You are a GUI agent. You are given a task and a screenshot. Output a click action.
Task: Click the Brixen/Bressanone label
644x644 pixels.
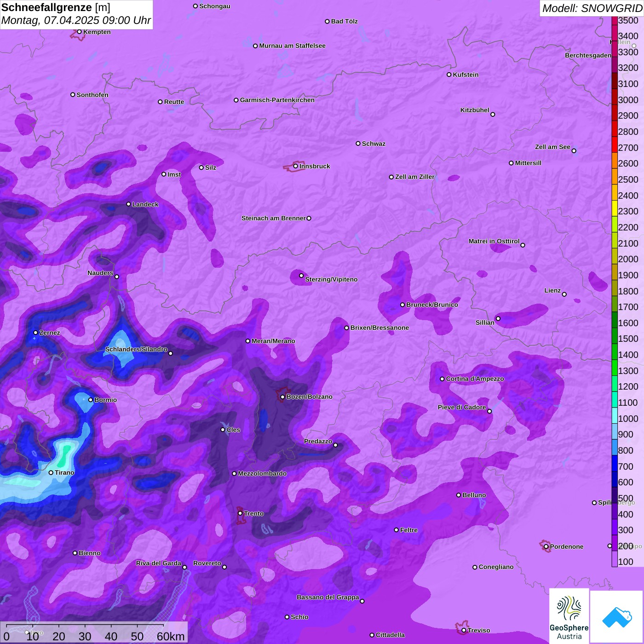tap(379, 328)
